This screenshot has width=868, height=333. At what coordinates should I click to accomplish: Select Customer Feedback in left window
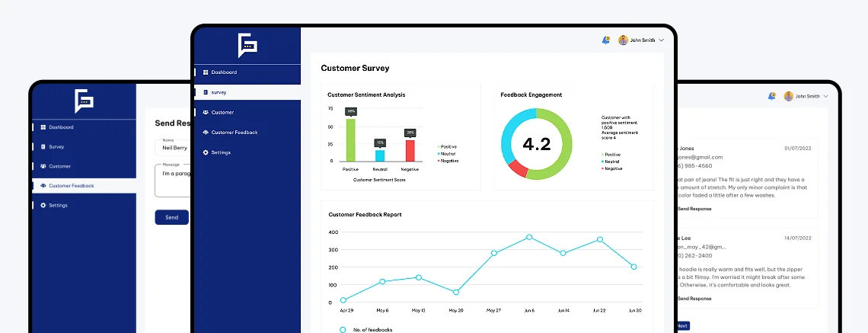(x=85, y=186)
